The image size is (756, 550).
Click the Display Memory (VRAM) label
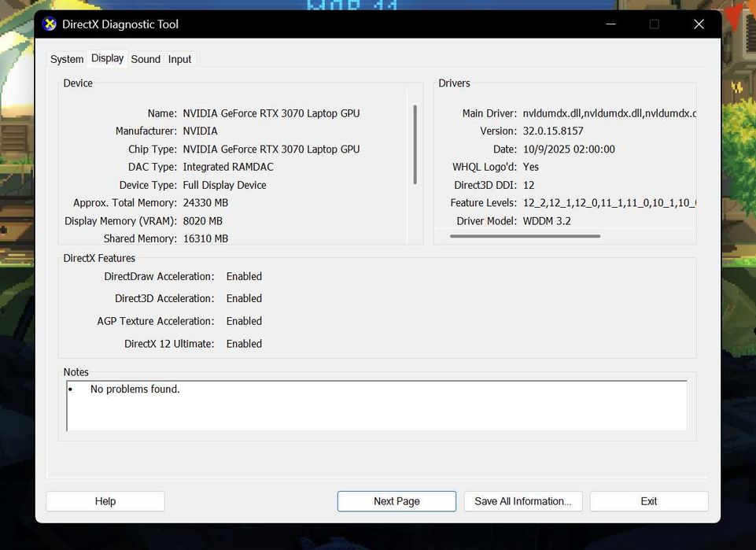120,221
